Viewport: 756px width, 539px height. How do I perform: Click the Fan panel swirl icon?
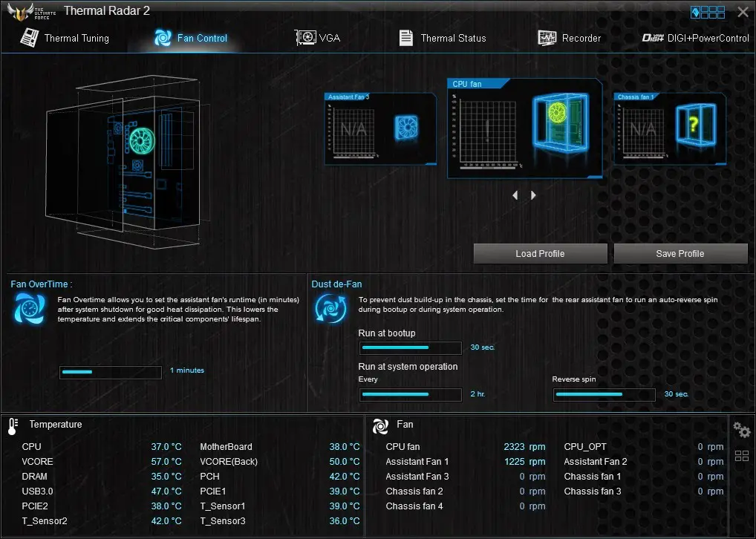pos(380,425)
